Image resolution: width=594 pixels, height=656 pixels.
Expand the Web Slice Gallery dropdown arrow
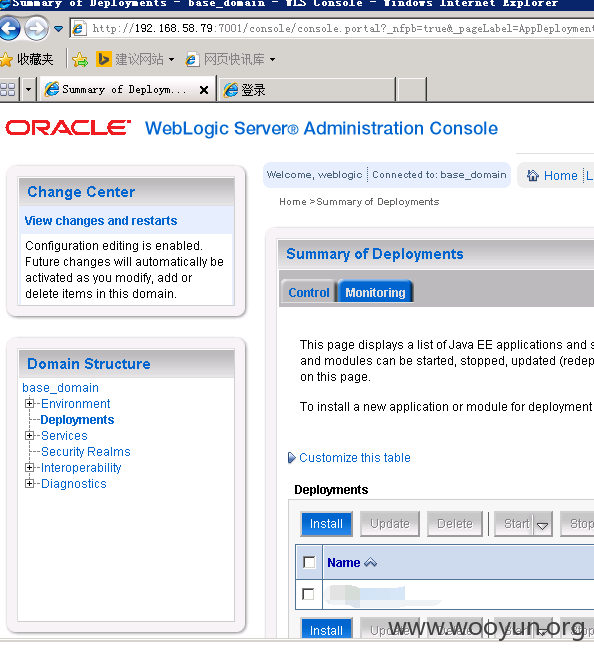point(272,60)
